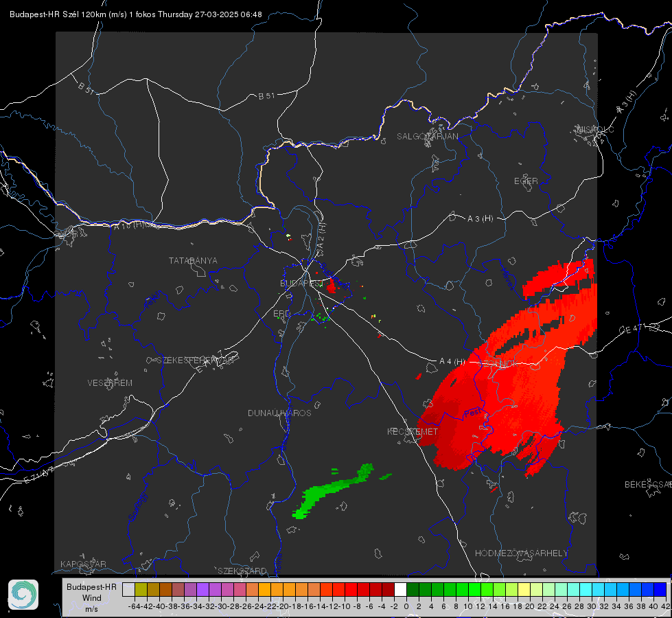Screen dimensions: 672x618
Task: Click the 'A 3 (H)' road label near Eger
Action: 480,219
